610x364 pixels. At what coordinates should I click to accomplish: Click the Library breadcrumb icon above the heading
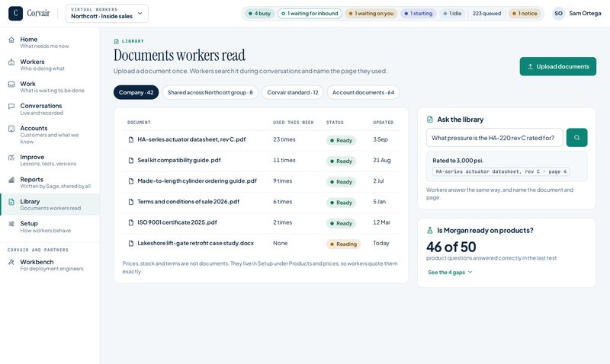(117, 41)
